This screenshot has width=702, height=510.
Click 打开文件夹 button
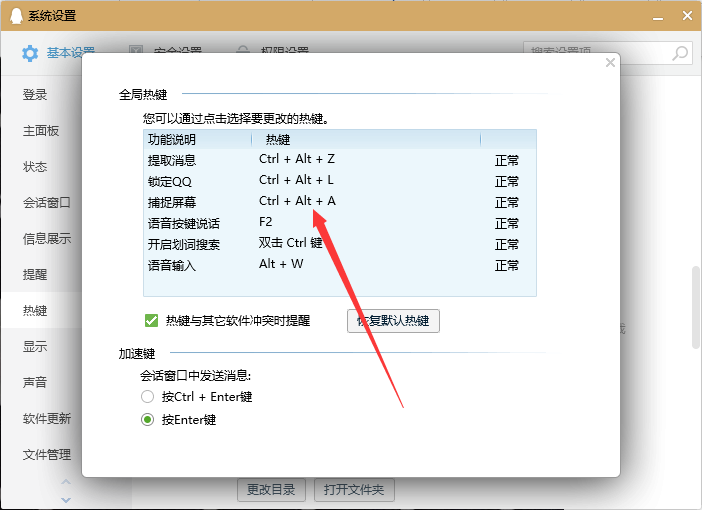pyautogui.click(x=354, y=489)
